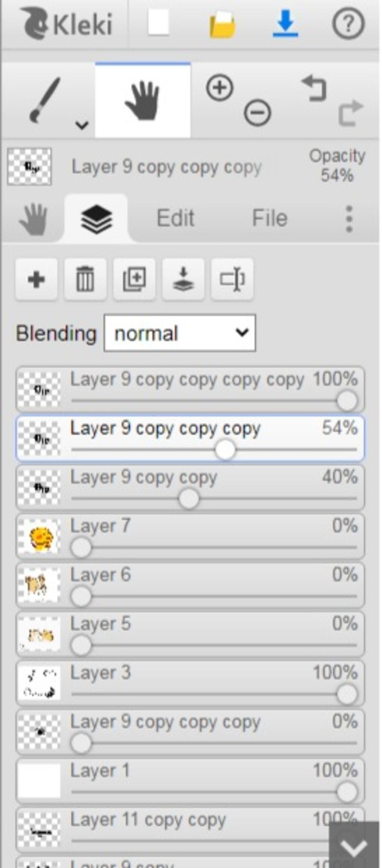Select the Brush tool
Image resolution: width=382 pixels, height=868 pixels.
[x=44, y=100]
